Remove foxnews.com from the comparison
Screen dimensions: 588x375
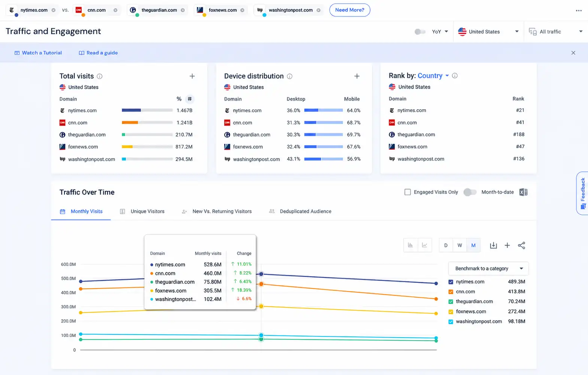242,10
